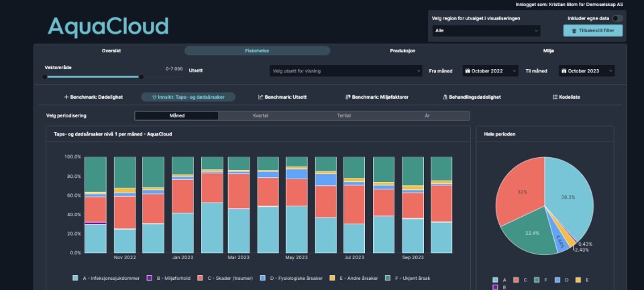Open the Miljø tab
Image resolution: width=644 pixels, height=290 pixels.
click(x=548, y=51)
